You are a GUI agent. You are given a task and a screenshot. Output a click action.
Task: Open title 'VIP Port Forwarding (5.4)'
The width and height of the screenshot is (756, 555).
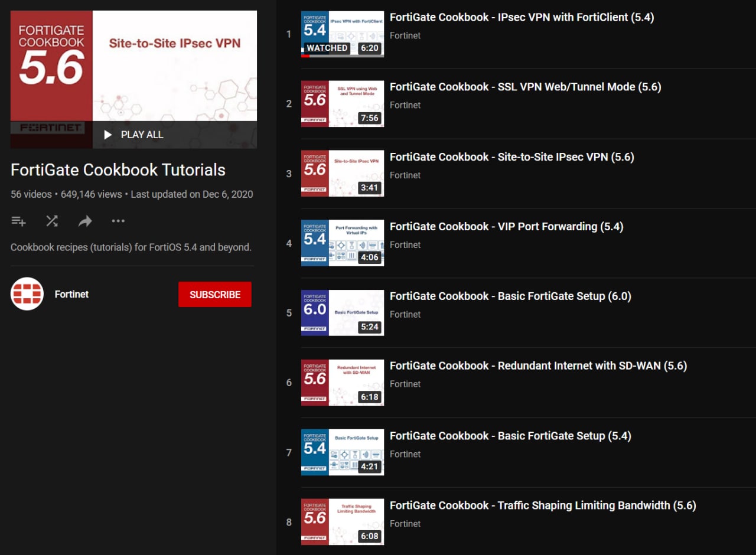(507, 227)
